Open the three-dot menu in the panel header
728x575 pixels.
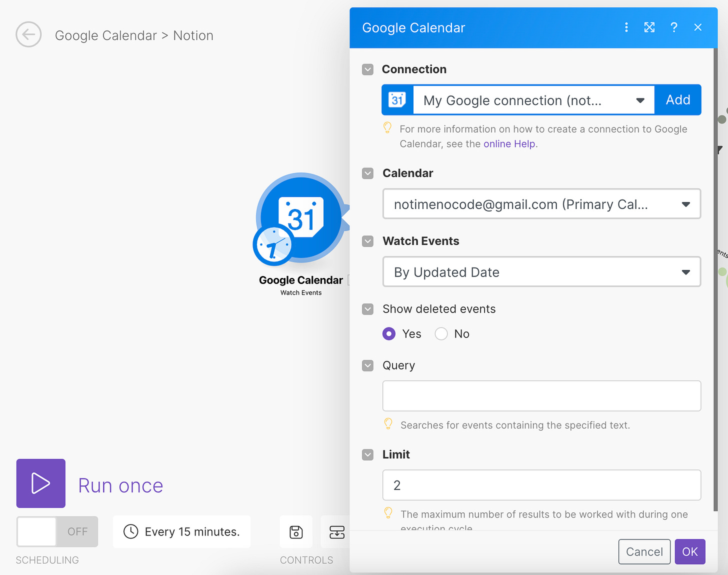pyautogui.click(x=626, y=27)
